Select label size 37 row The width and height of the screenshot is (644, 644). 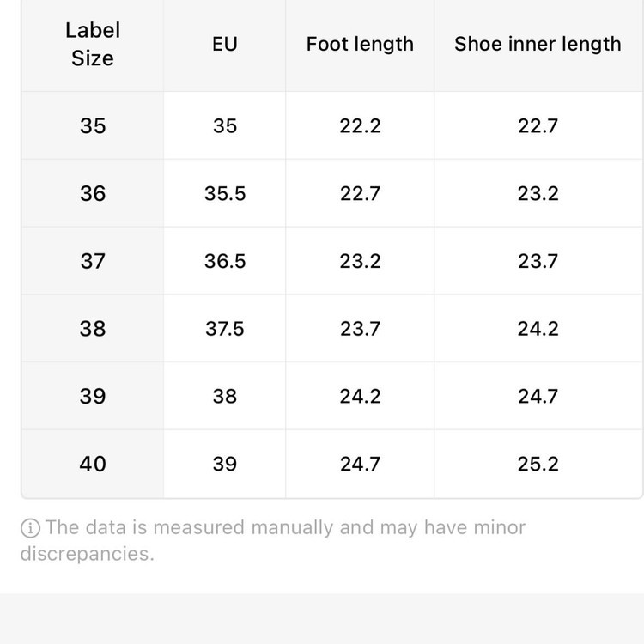pyautogui.click(x=331, y=261)
